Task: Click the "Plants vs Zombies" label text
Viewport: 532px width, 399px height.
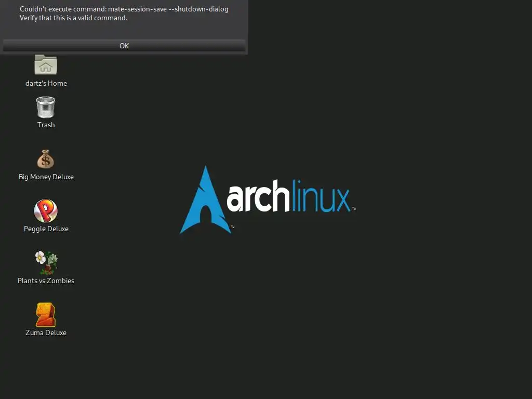Action: pyautogui.click(x=46, y=281)
